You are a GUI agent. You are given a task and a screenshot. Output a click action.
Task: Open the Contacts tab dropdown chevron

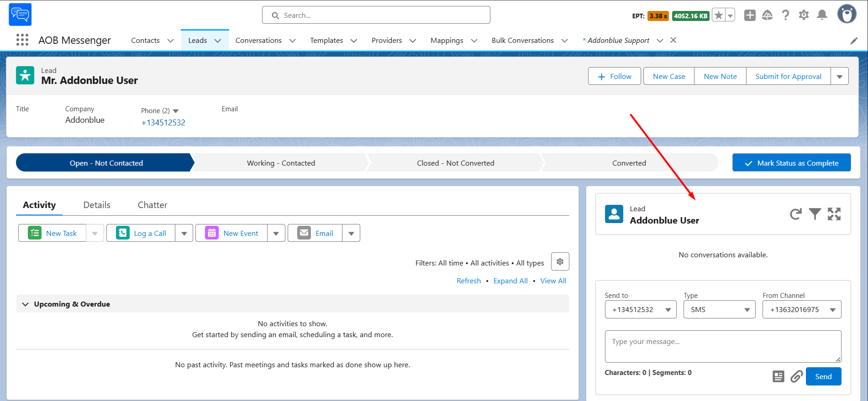[171, 41]
